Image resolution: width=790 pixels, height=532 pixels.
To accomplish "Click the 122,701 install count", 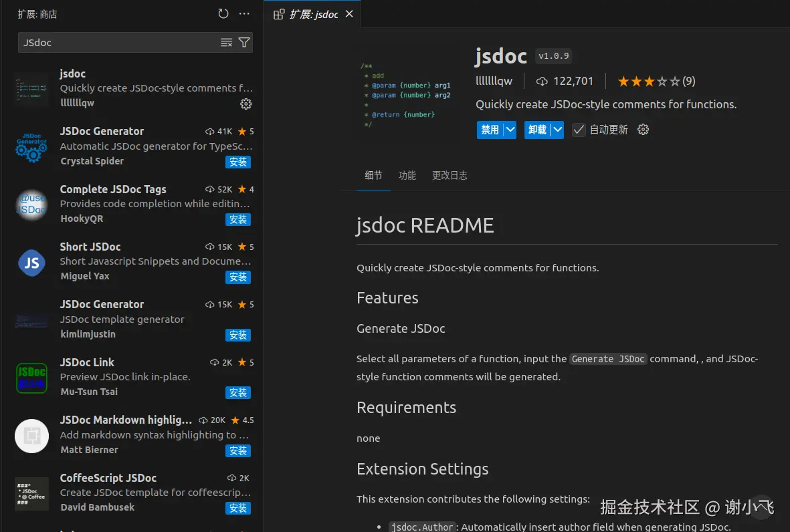I will coord(565,81).
